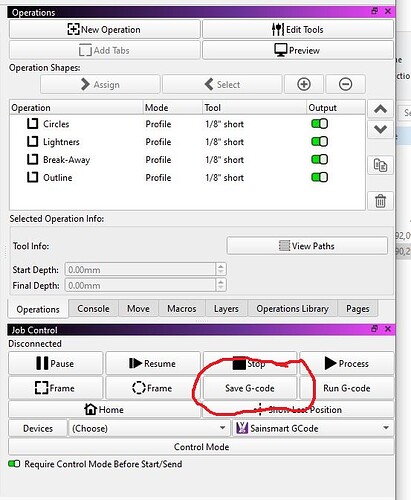The width and height of the screenshot is (411, 500).
Task: Click the Start Depth input field
Action: [141, 269]
